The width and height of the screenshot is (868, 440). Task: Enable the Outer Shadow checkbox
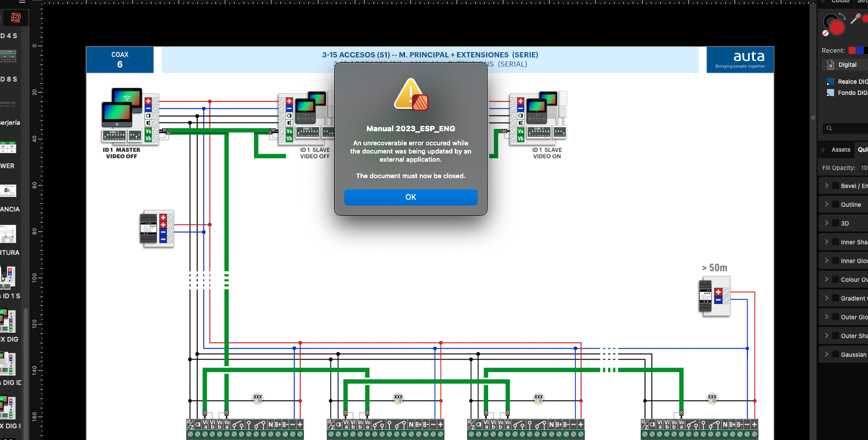click(x=835, y=336)
